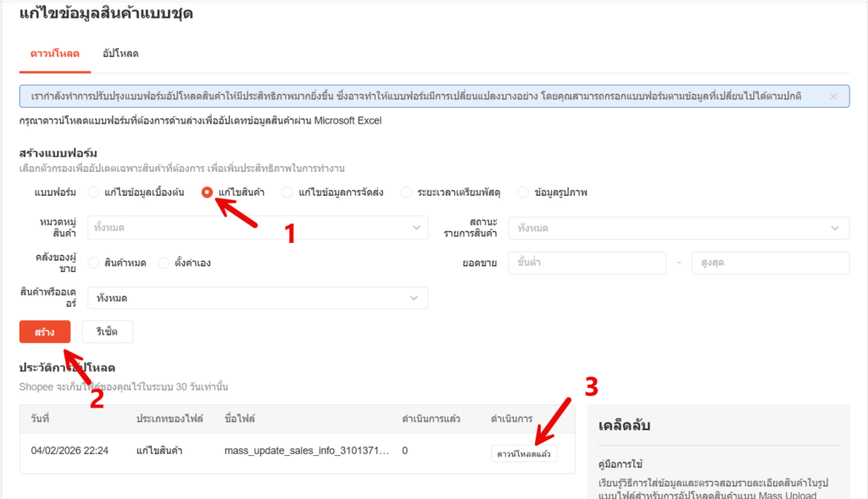Select the แก้ไขสินค้า template radio button
Screen dimensions: 868x499
(207, 192)
